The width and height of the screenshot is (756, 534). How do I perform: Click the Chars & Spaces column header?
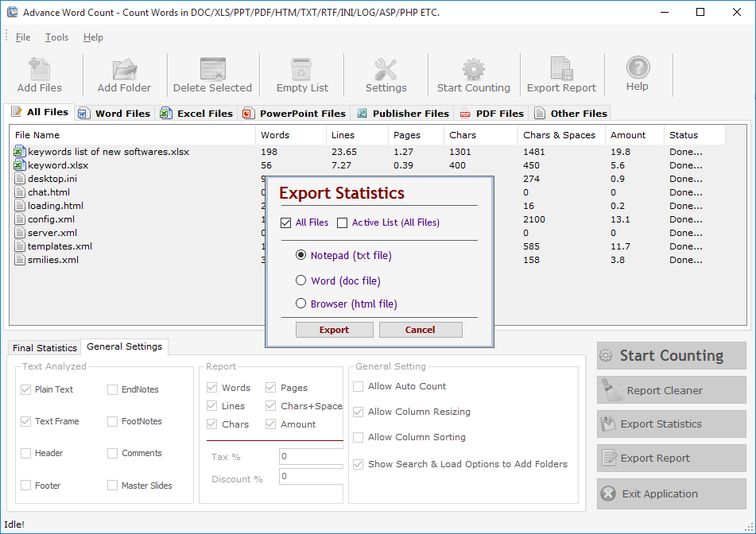561,135
